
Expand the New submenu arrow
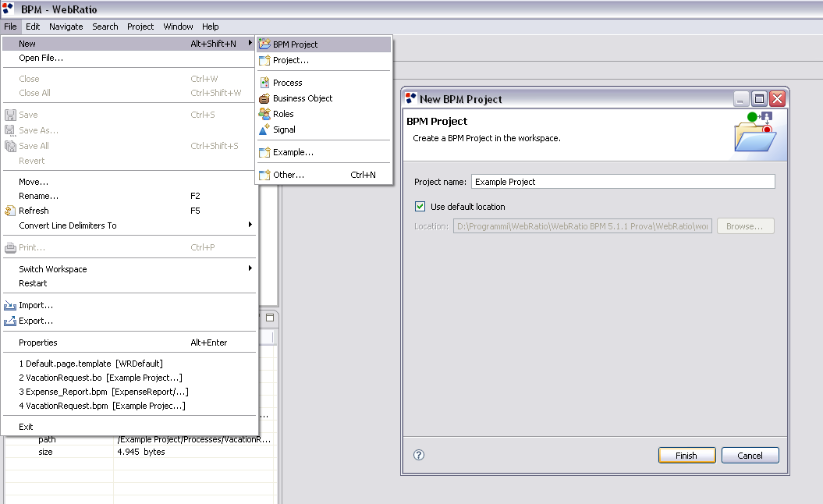(250, 43)
